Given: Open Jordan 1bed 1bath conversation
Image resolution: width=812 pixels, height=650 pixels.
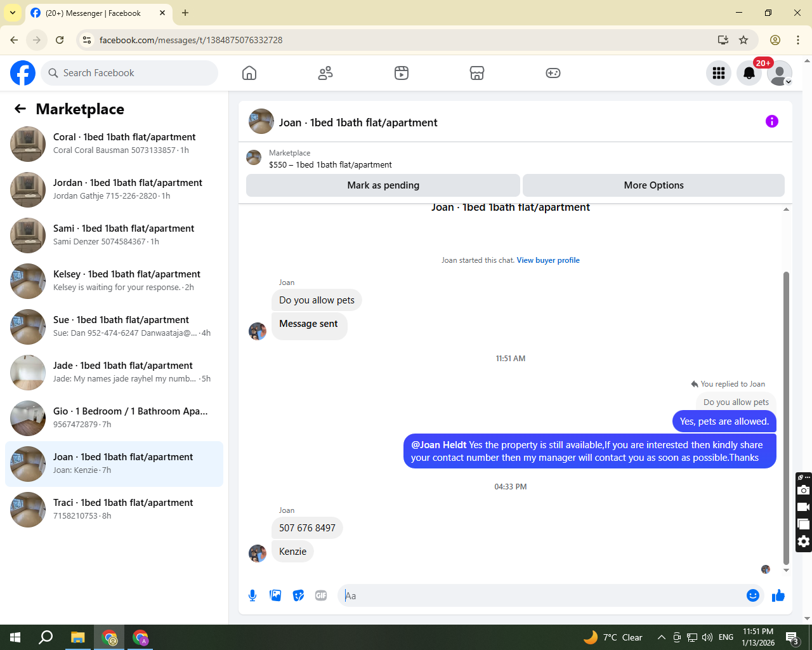Looking at the screenshot, I should pyautogui.click(x=114, y=190).
